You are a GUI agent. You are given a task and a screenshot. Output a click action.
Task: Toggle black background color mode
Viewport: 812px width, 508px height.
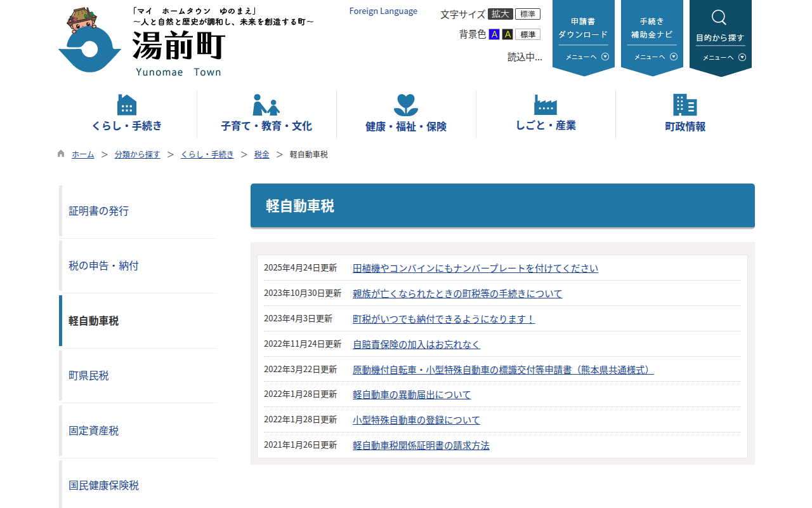[507, 34]
